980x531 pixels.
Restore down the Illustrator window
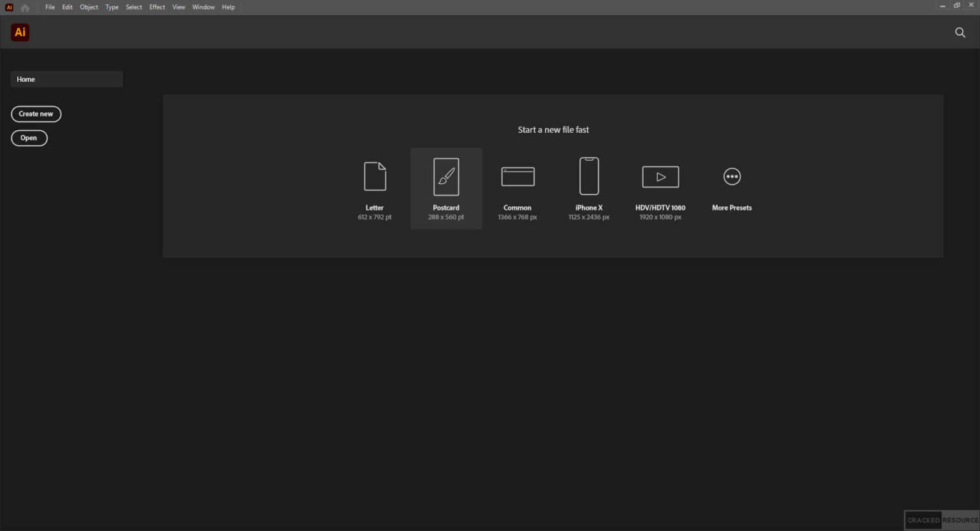[957, 6]
